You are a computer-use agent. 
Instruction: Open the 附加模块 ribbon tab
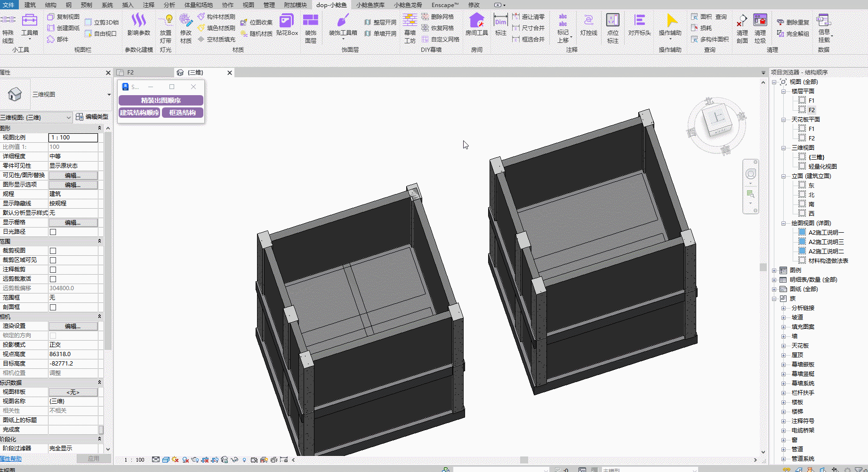pos(295,5)
